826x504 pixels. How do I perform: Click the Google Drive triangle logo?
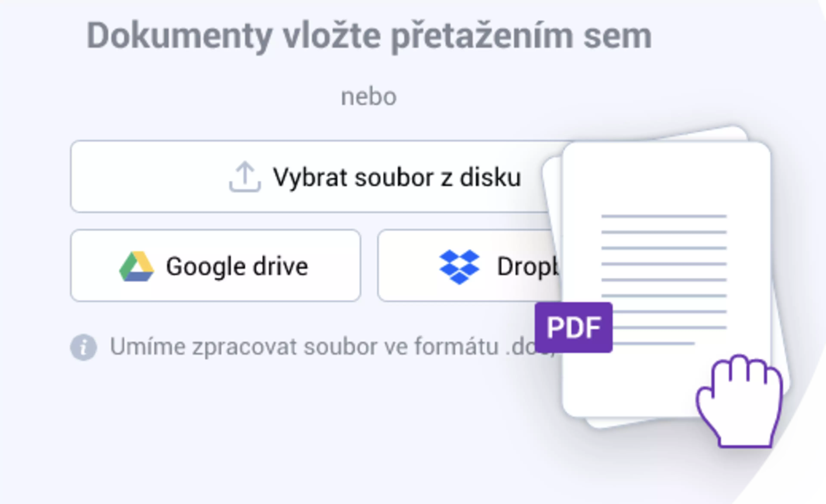click(x=136, y=266)
